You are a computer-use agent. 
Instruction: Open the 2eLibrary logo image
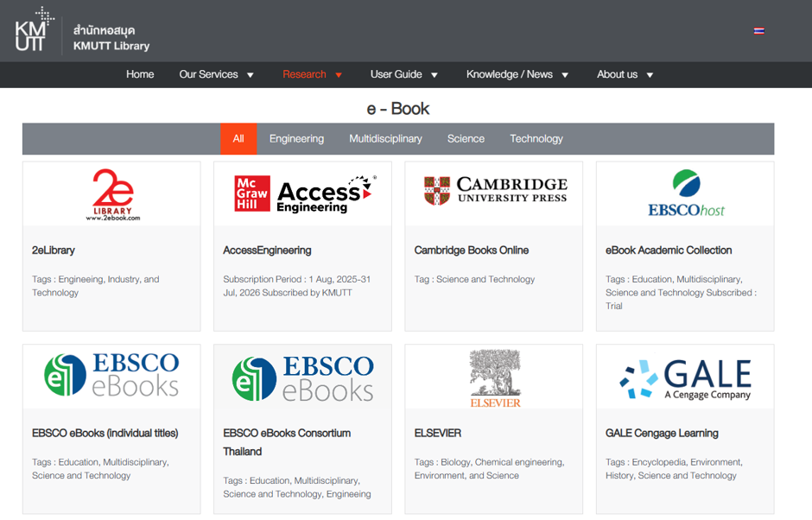113,194
